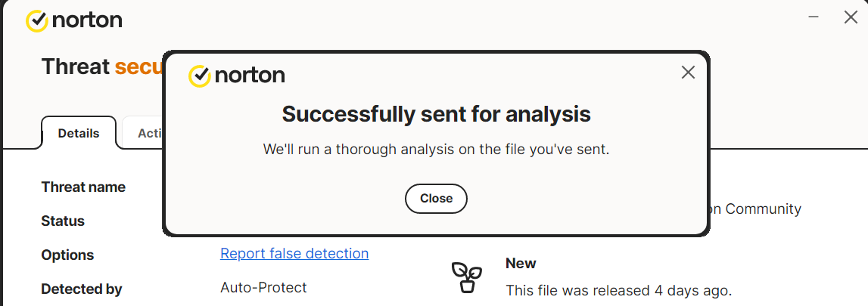The width and height of the screenshot is (868, 306).
Task: Minimize the Norton window
Action: click(814, 17)
